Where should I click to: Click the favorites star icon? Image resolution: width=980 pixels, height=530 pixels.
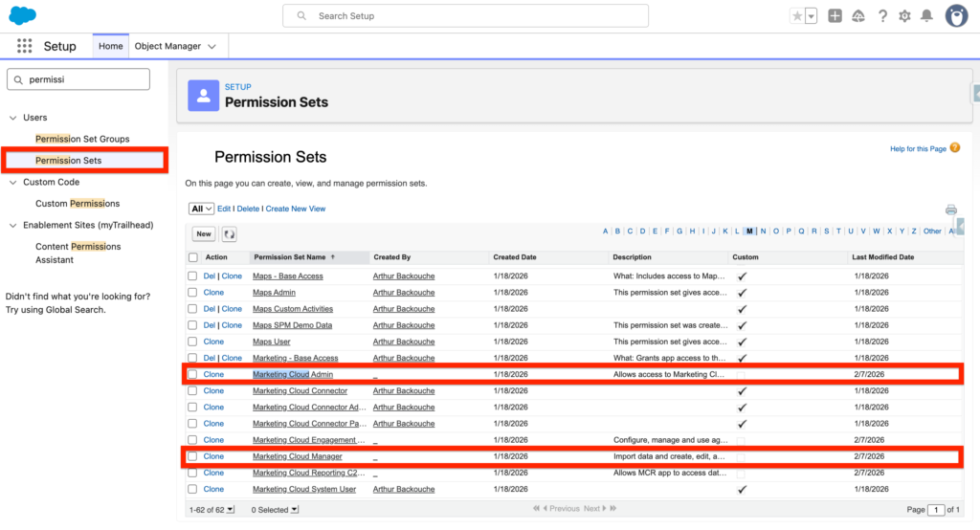797,16
